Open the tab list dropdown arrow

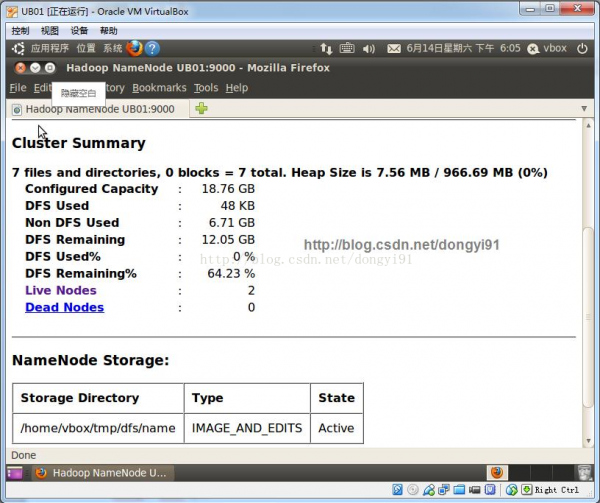click(x=584, y=109)
